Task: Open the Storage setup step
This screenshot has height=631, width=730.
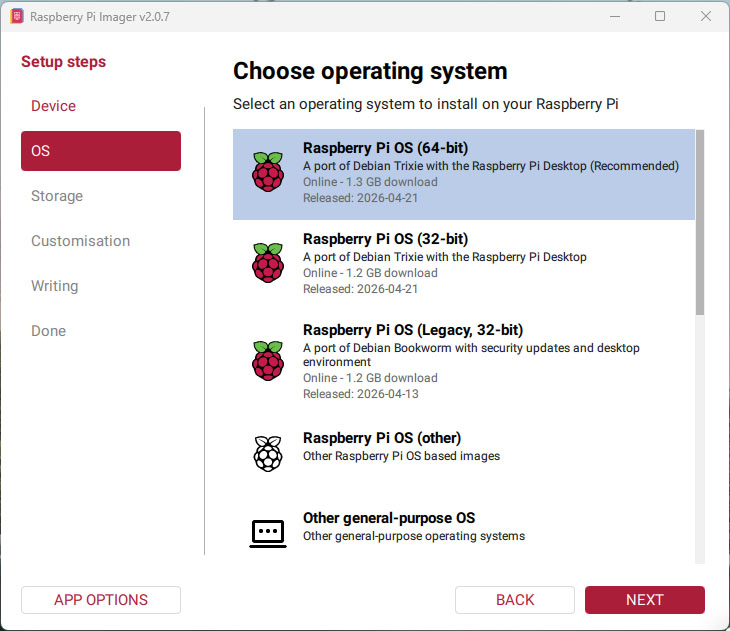Action: [57, 196]
